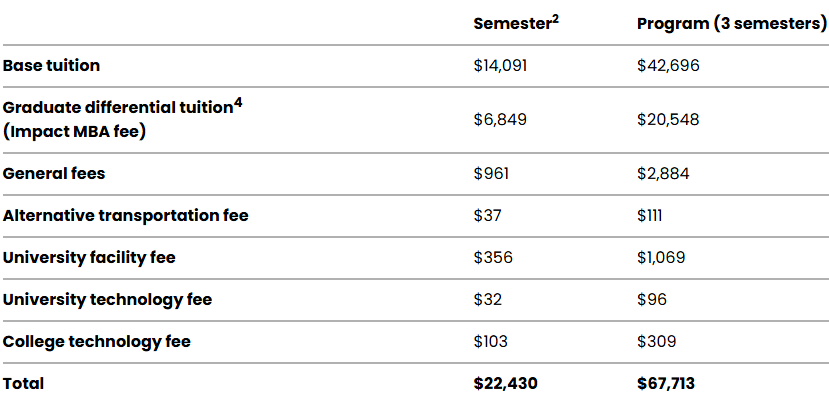Click the $20,548 program differential tuition value
This screenshot has height=405, width=829.
(x=668, y=119)
